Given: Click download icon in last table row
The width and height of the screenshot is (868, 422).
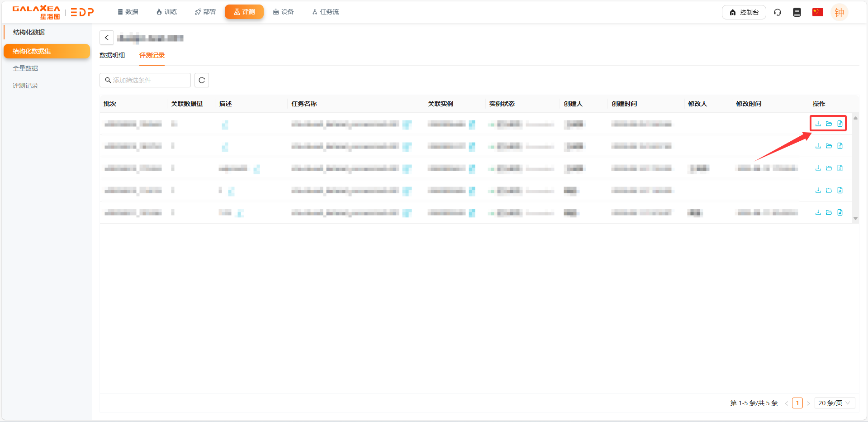Looking at the screenshot, I should pos(818,212).
